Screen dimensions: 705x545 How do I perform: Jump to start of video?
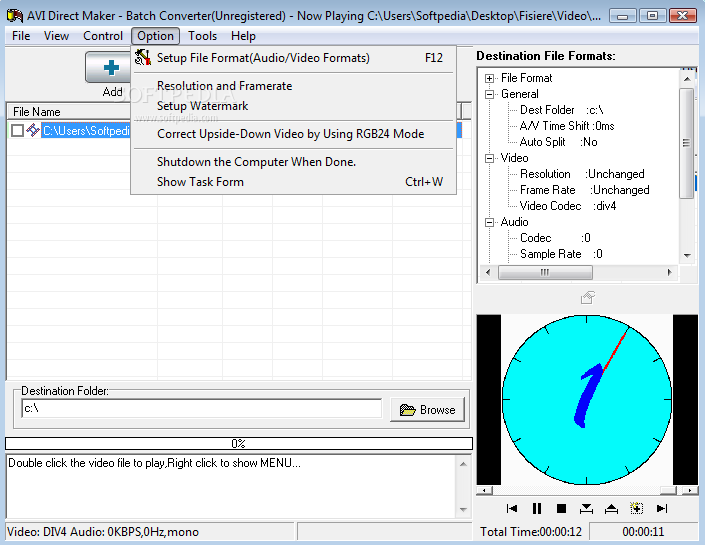pos(512,509)
